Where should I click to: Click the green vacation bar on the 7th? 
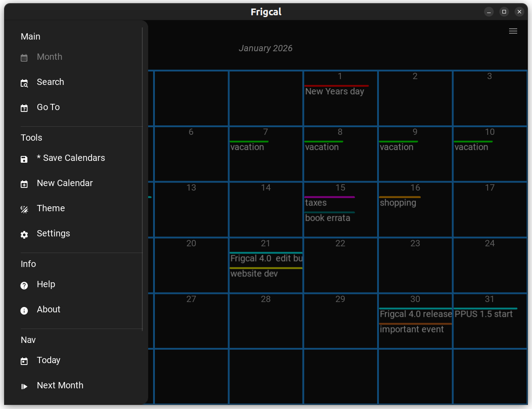click(x=249, y=142)
